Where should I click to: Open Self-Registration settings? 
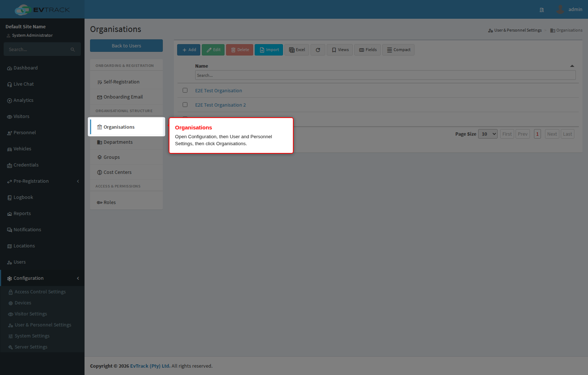point(126,82)
